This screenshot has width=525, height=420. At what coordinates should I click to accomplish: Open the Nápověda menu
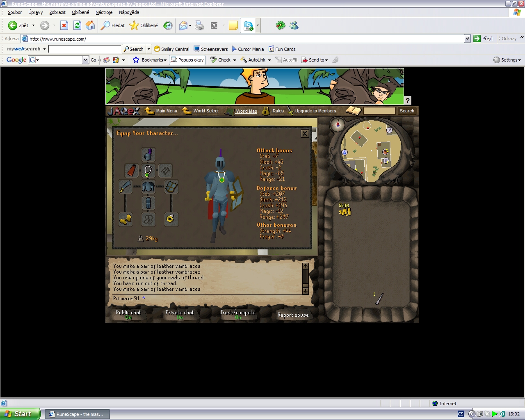129,12
